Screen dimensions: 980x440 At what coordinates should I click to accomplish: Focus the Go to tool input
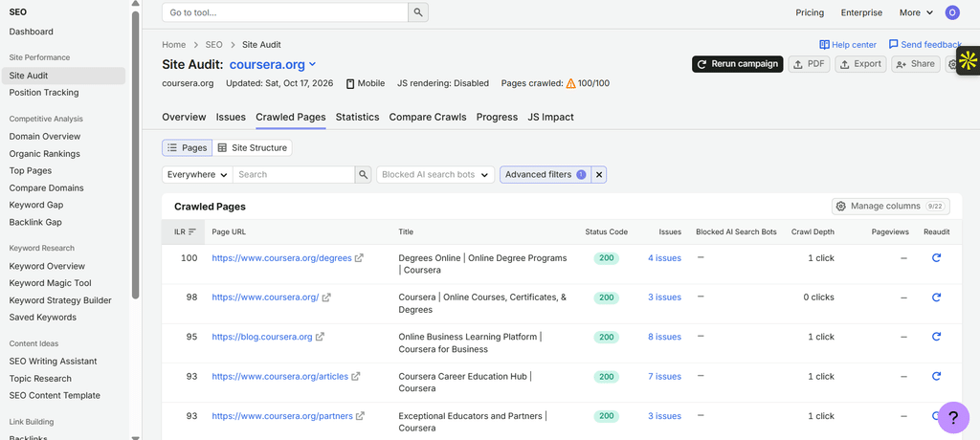point(285,12)
